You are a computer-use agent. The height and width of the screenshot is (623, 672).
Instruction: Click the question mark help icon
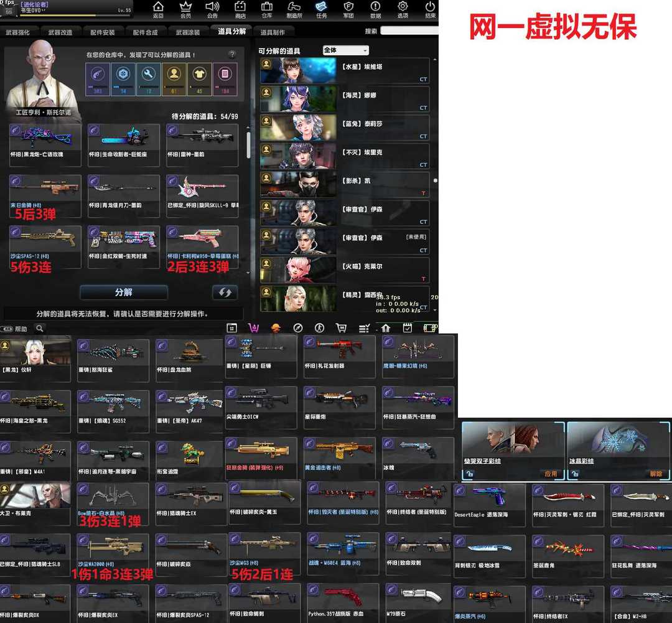232,54
